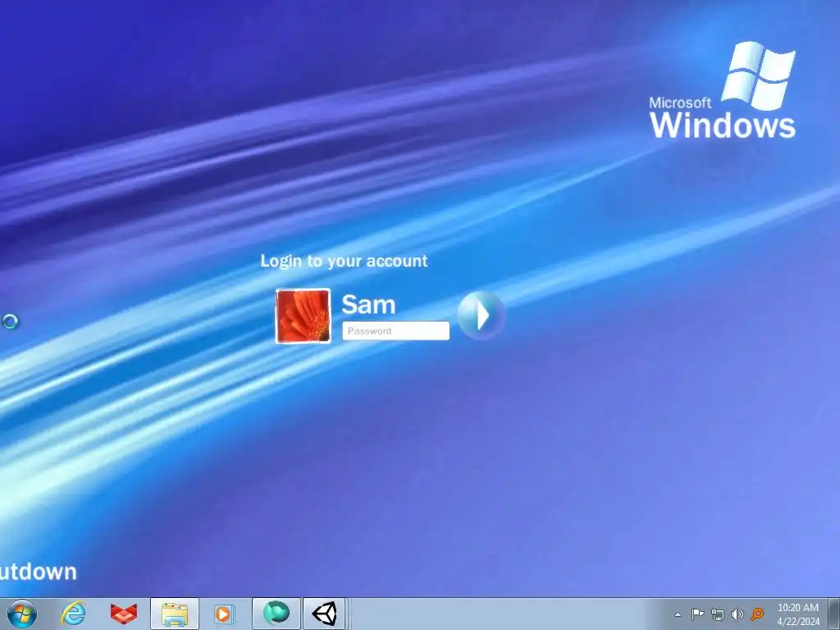Open the red fox-head app on taskbar
The height and width of the screenshot is (630, 840).
point(124,614)
